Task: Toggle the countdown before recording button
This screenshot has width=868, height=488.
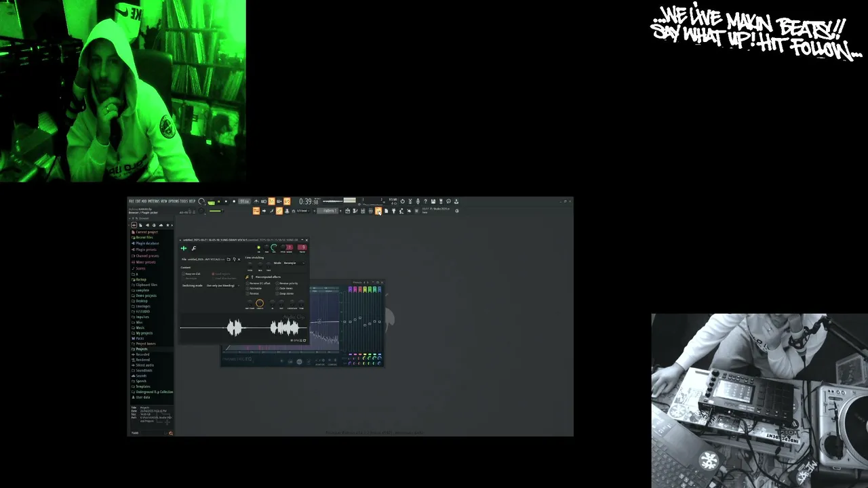Action: coord(271,201)
